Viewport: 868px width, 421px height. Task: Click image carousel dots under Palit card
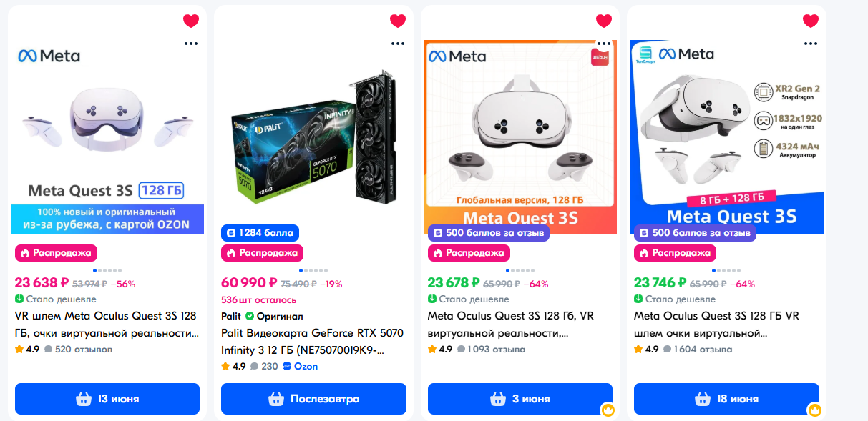click(313, 271)
